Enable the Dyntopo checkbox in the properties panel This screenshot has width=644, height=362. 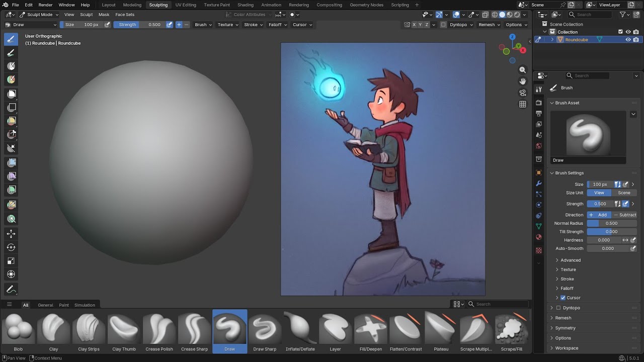coord(558,308)
